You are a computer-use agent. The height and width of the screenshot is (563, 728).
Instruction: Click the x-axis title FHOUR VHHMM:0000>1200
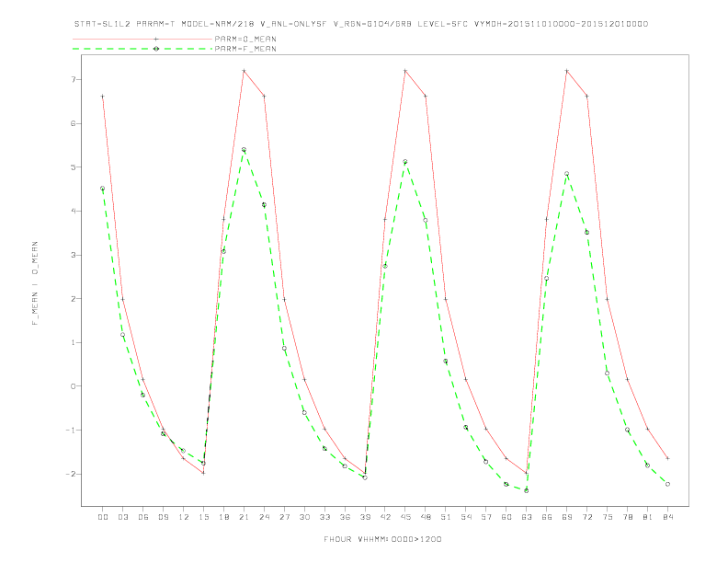pos(382,539)
